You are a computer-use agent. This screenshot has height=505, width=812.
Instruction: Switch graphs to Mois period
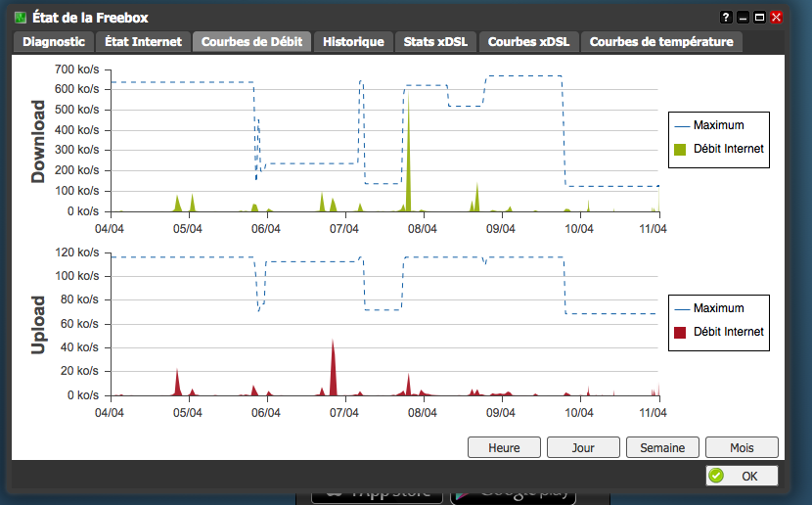[742, 447]
